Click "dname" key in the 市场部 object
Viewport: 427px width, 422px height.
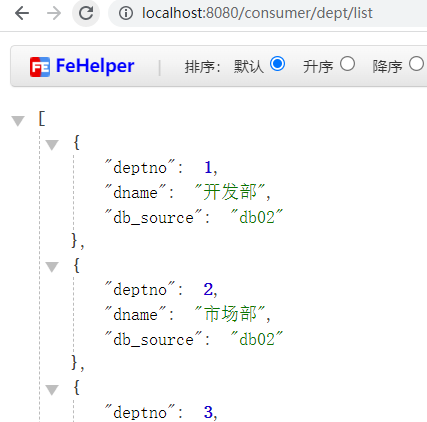point(135,314)
